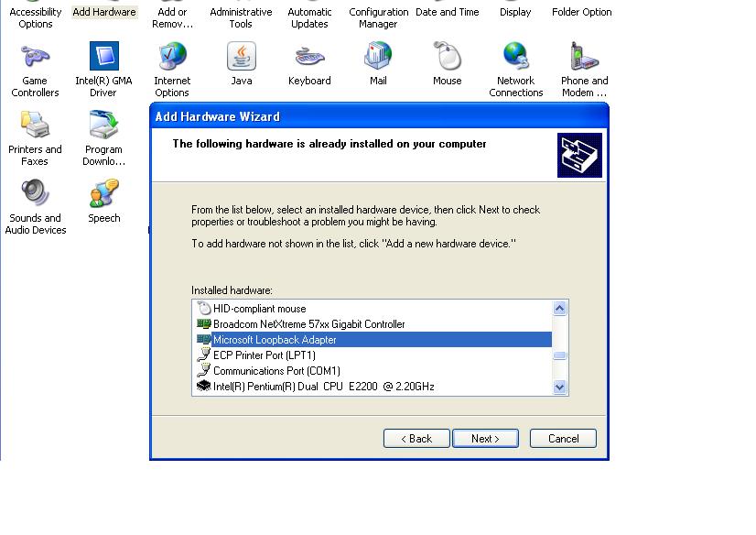Select the Folder Option label
The width and height of the screenshot is (756, 535).
[582, 12]
